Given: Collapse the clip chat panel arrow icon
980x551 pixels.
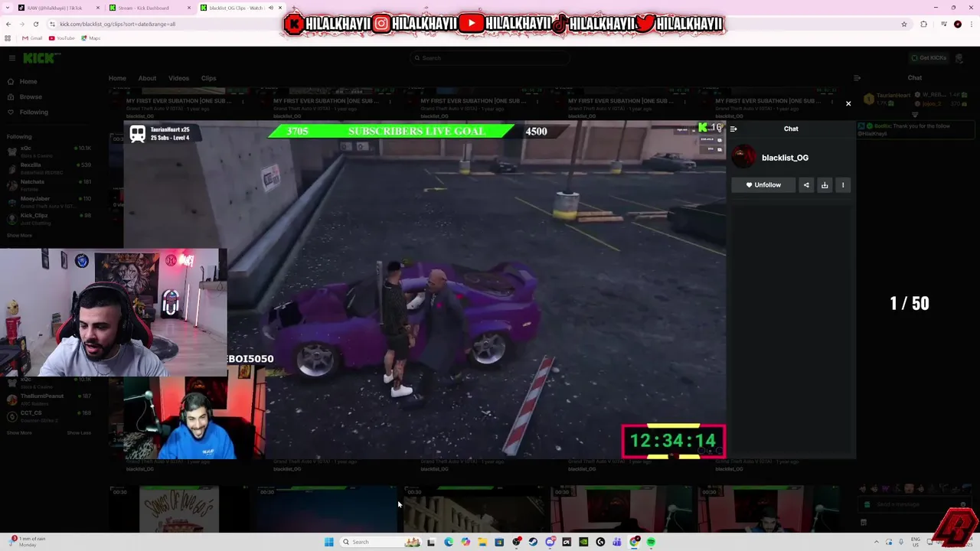Looking at the screenshot, I should click(x=733, y=129).
